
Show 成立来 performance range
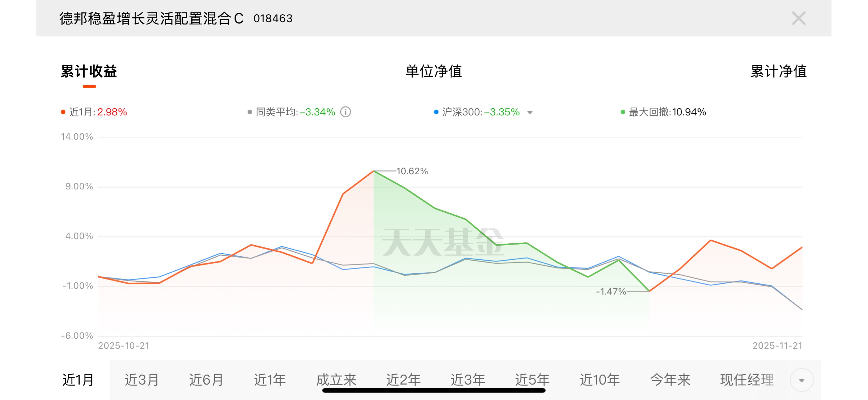(x=336, y=380)
